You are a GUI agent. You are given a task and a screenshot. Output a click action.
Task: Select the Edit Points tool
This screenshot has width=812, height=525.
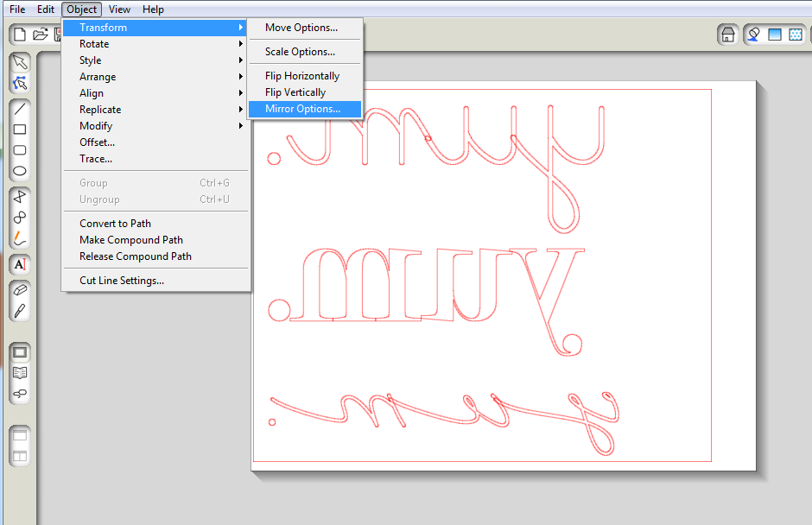[x=20, y=84]
